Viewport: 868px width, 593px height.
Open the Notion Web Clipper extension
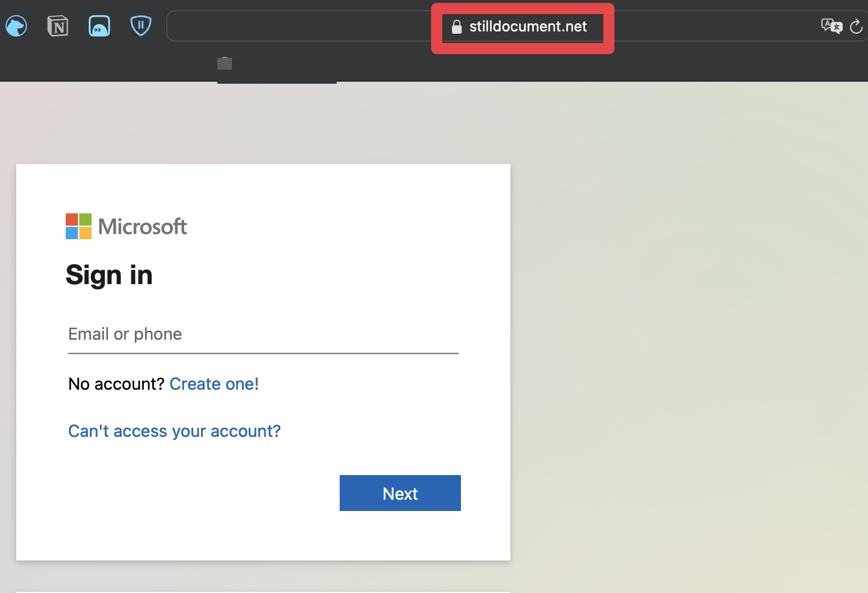pyautogui.click(x=58, y=26)
